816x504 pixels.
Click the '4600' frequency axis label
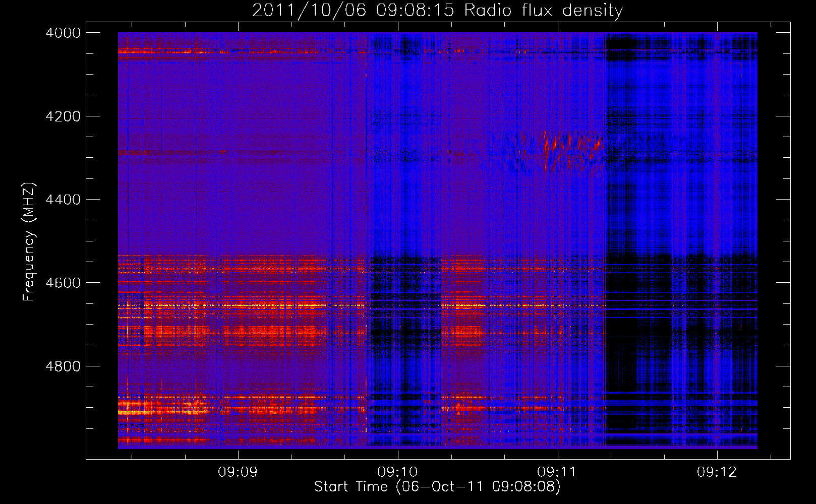(63, 283)
